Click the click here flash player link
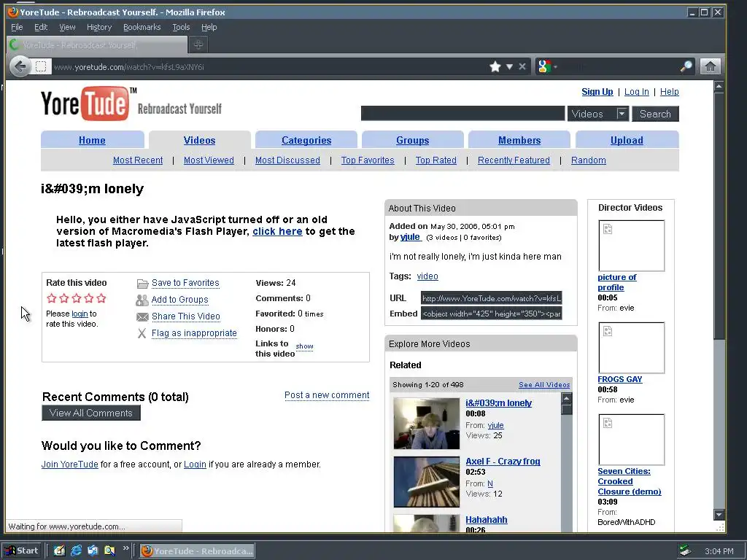 coord(277,231)
